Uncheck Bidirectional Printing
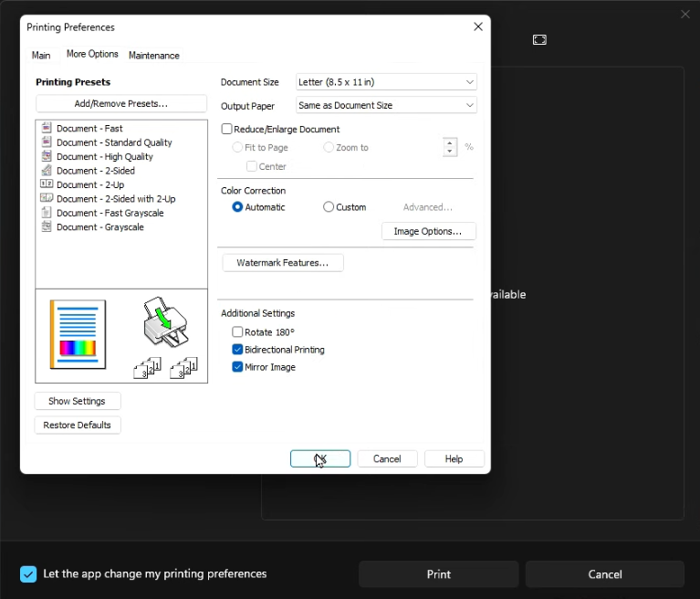 [237, 350]
